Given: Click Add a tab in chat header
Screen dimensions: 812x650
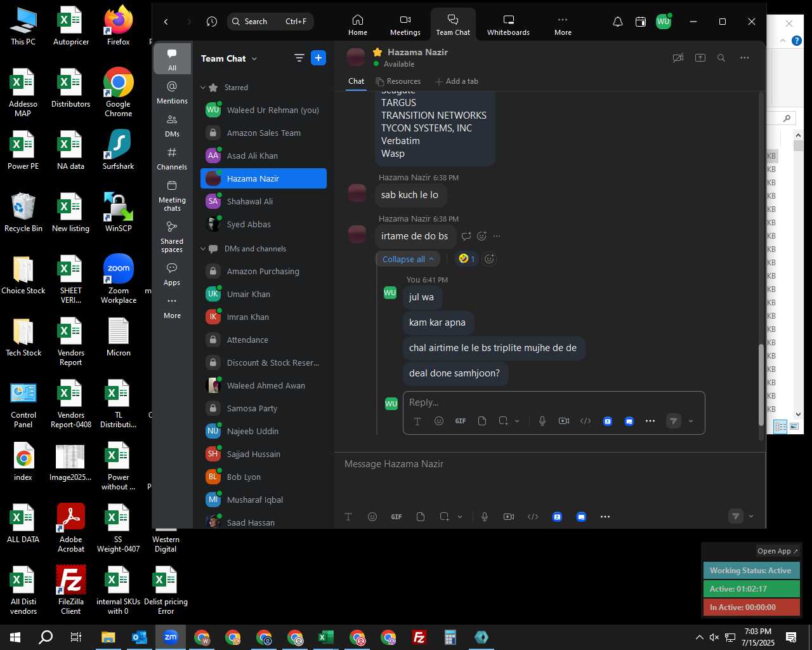Looking at the screenshot, I should (456, 81).
